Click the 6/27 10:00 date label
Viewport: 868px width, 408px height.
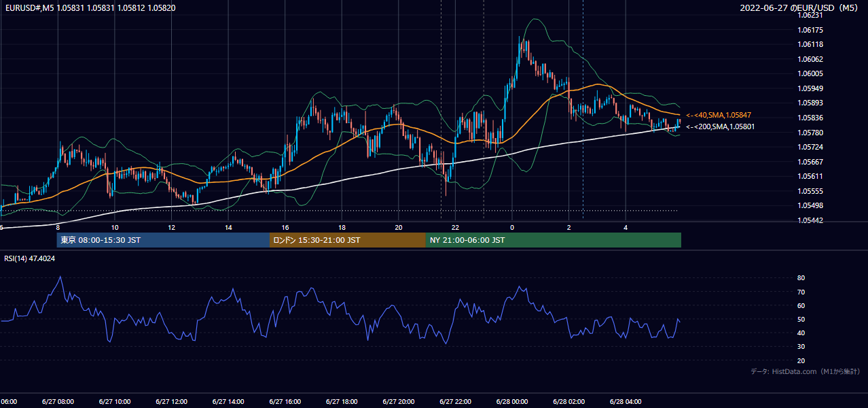[x=115, y=402]
